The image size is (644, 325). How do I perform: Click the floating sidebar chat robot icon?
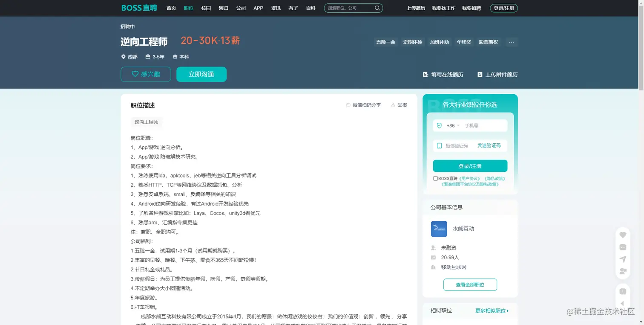tap(623, 247)
